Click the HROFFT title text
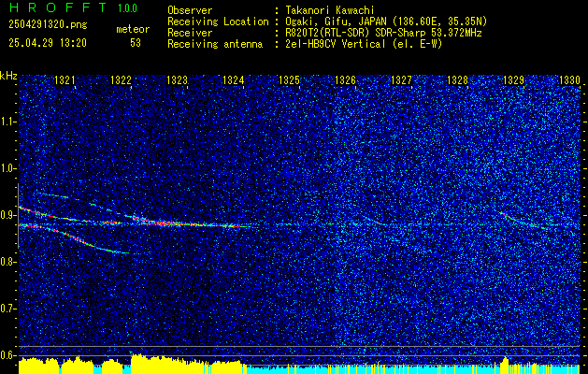 pos(58,7)
